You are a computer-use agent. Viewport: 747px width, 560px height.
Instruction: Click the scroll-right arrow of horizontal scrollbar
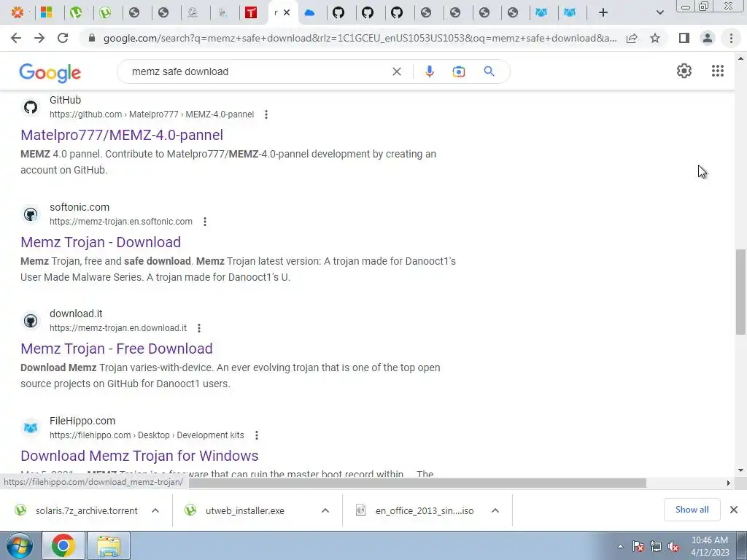pyautogui.click(x=729, y=483)
